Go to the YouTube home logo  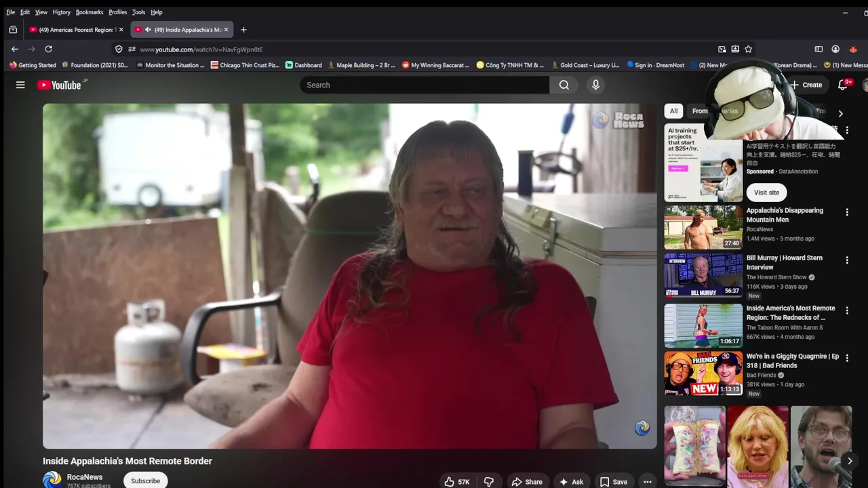(59, 85)
